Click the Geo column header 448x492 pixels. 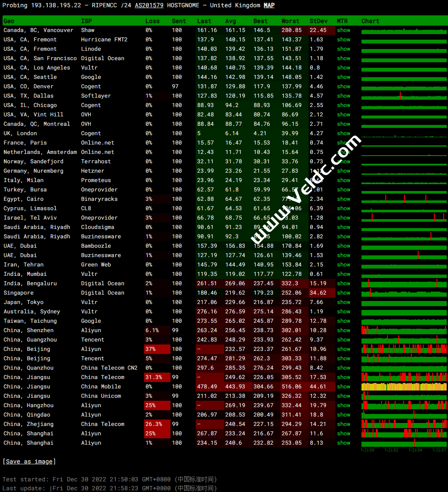(9, 21)
